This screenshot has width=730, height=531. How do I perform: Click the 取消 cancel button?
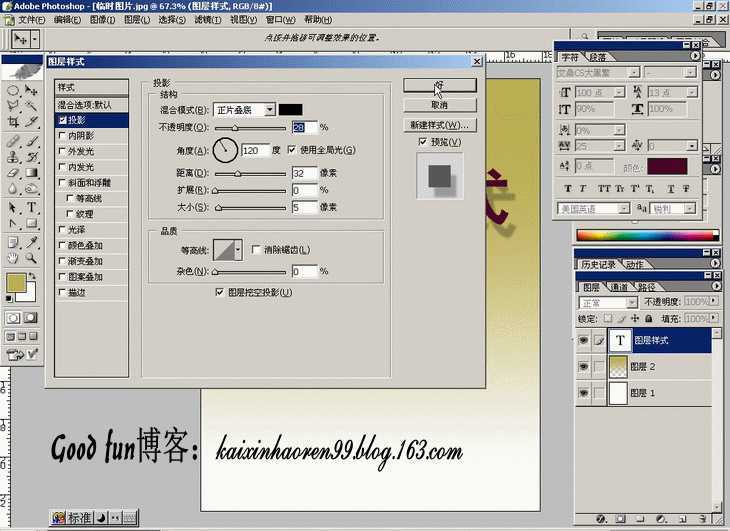click(439, 105)
